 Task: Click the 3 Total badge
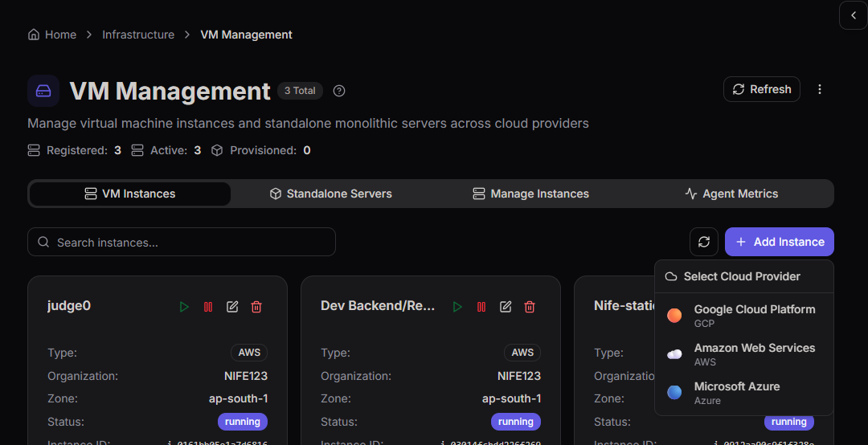click(x=300, y=91)
